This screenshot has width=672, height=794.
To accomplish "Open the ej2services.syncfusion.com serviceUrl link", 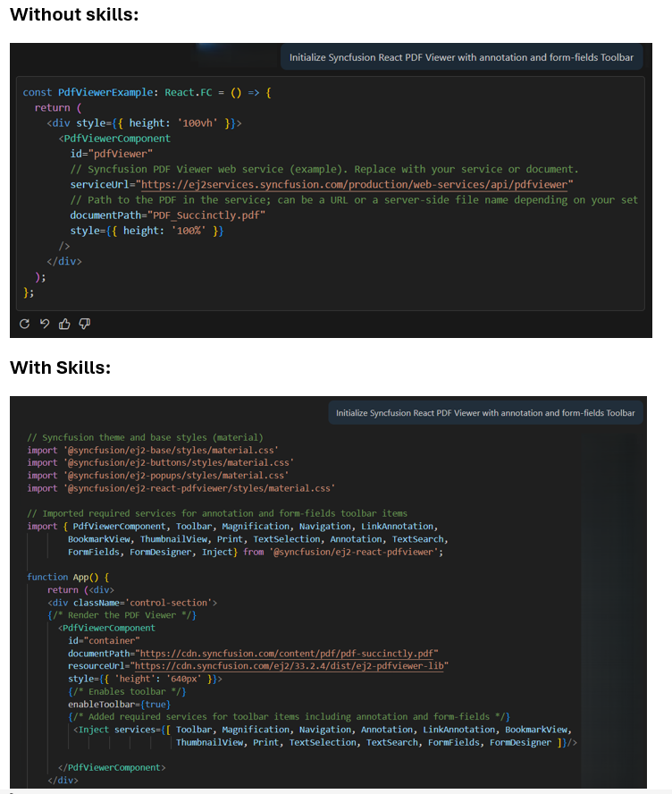I will point(354,185).
